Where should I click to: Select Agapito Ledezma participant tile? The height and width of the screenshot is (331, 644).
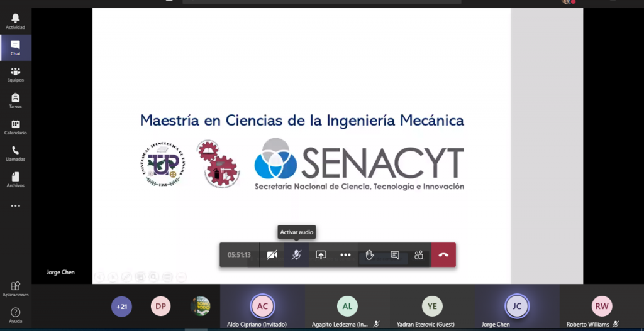click(347, 307)
